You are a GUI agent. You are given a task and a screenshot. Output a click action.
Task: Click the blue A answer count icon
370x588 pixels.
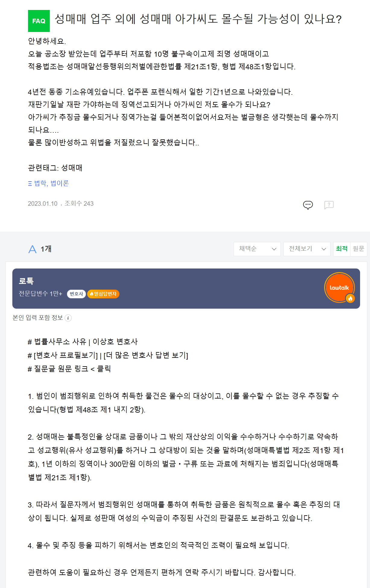[x=32, y=249]
